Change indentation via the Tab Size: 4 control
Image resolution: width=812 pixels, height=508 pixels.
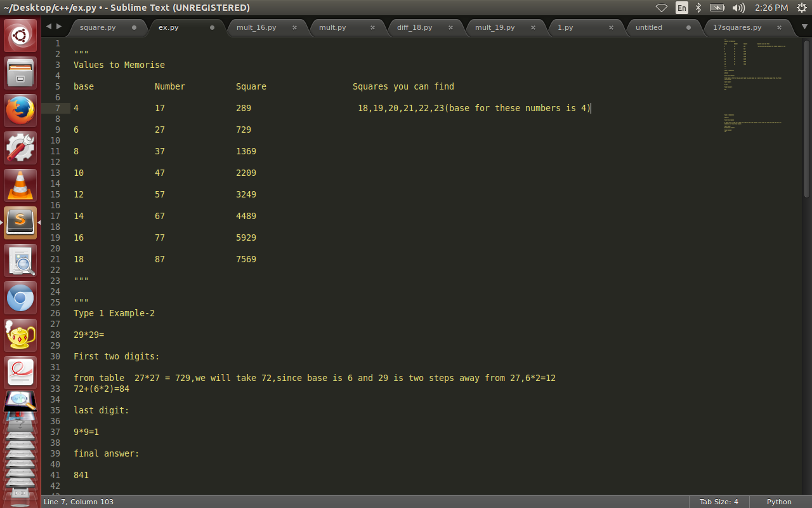point(719,502)
